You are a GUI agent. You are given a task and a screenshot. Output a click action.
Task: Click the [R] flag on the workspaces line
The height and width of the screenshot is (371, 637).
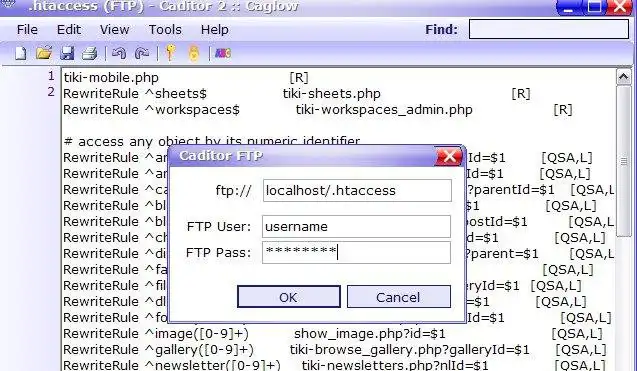coord(563,110)
